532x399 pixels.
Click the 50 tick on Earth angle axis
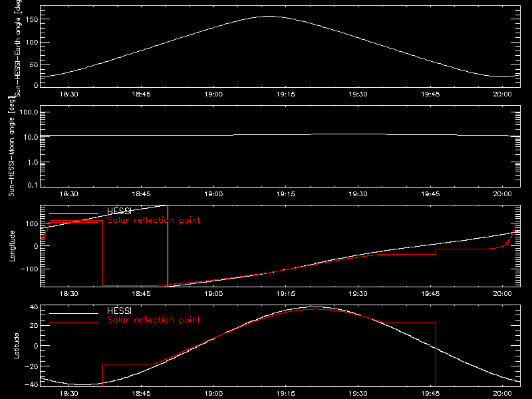pos(34,65)
